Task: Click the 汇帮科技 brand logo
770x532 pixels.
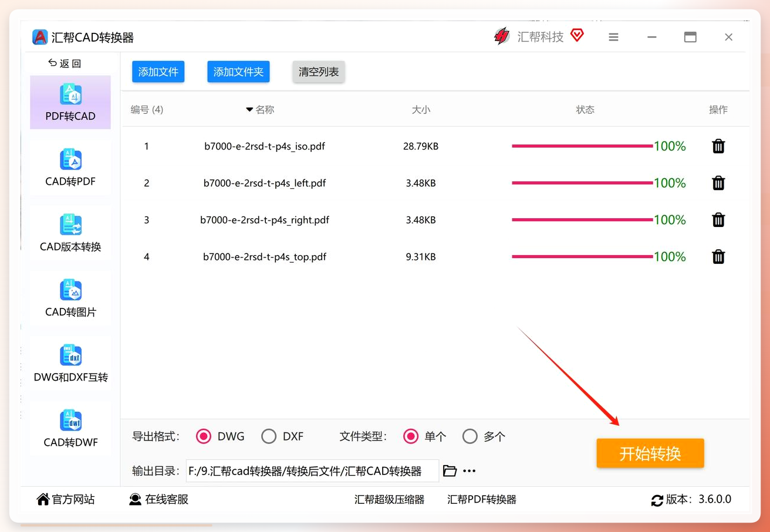Action: point(502,36)
